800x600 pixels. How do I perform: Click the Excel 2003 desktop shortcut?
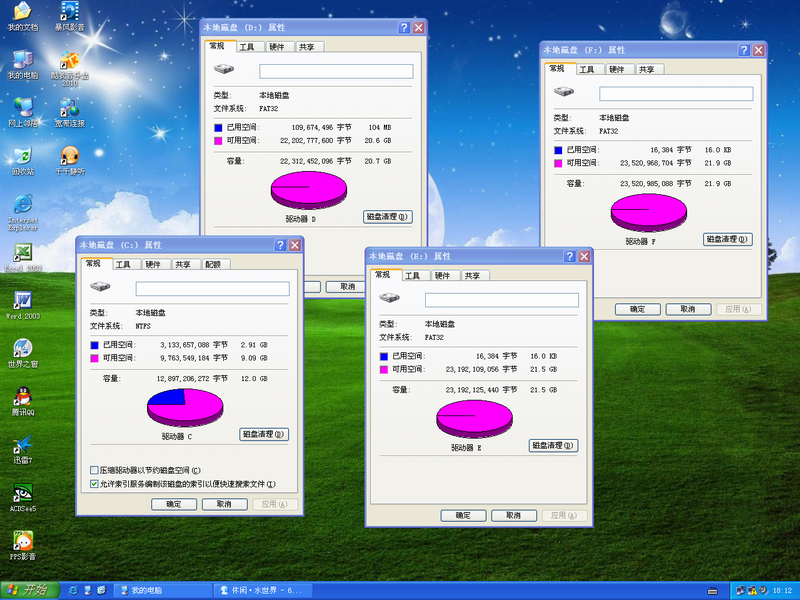pos(23,258)
